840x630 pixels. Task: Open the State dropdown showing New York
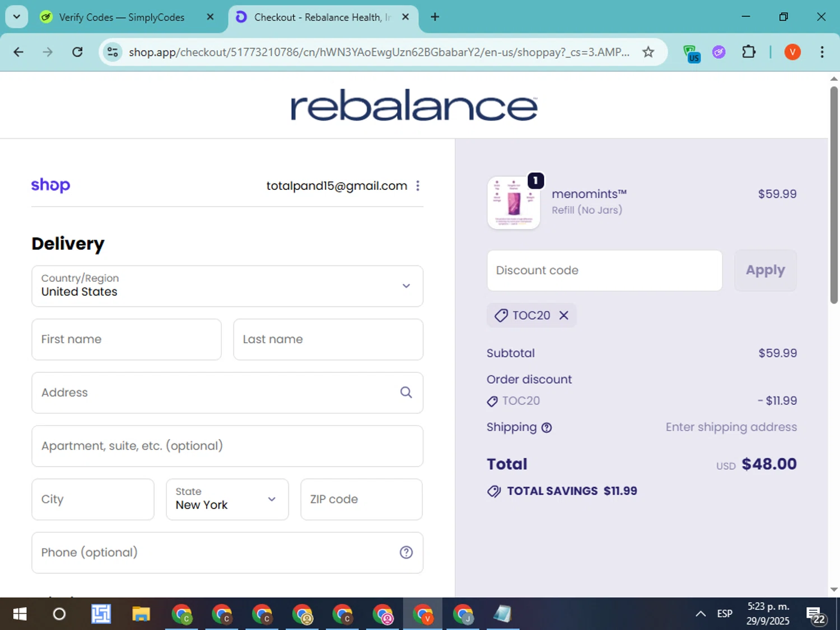click(x=227, y=499)
